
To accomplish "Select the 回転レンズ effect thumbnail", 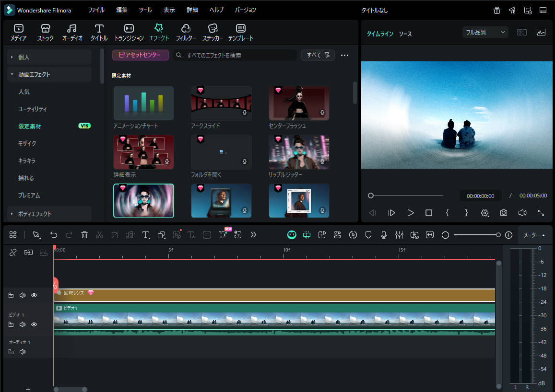I will pyautogui.click(x=143, y=200).
